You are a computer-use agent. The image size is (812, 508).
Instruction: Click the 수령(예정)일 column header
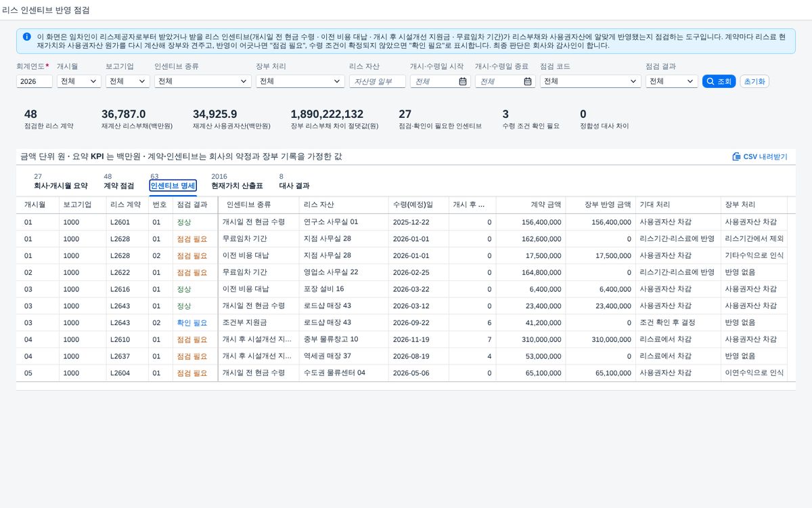pyautogui.click(x=418, y=205)
